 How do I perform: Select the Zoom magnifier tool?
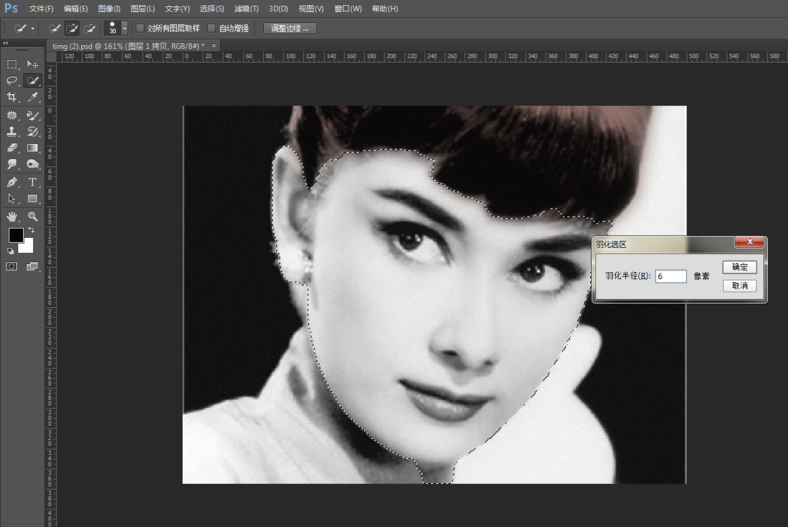click(x=33, y=216)
